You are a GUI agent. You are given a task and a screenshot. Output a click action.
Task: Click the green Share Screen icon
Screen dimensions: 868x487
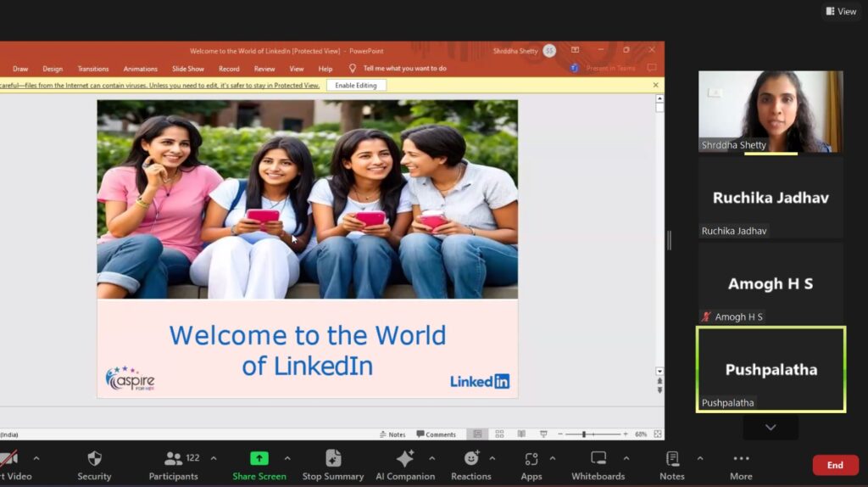tap(259, 459)
